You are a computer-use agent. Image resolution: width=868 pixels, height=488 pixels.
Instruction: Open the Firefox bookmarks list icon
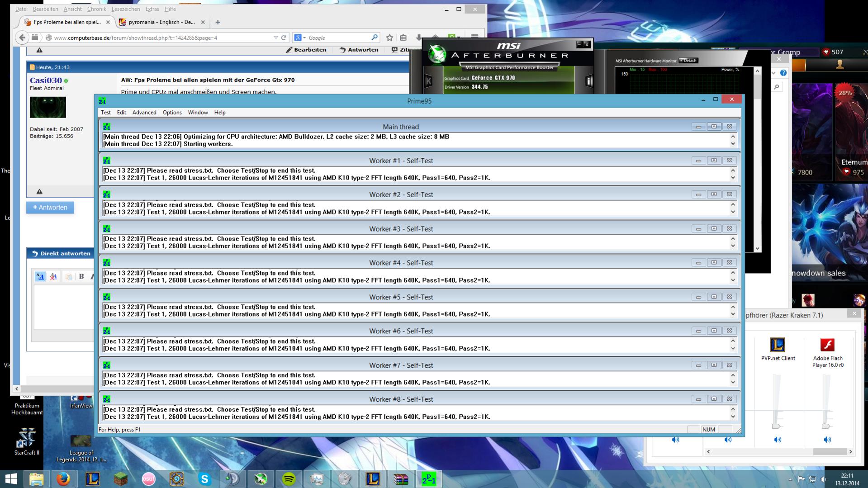(403, 38)
